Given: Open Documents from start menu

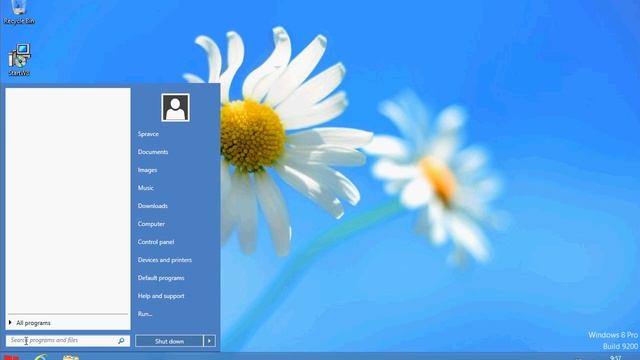Looking at the screenshot, I should click(153, 152).
